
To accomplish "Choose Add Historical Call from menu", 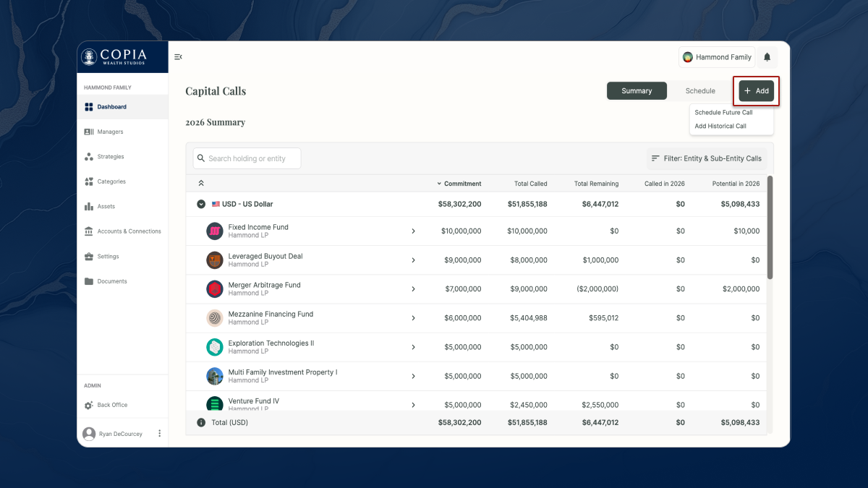I will [x=720, y=126].
